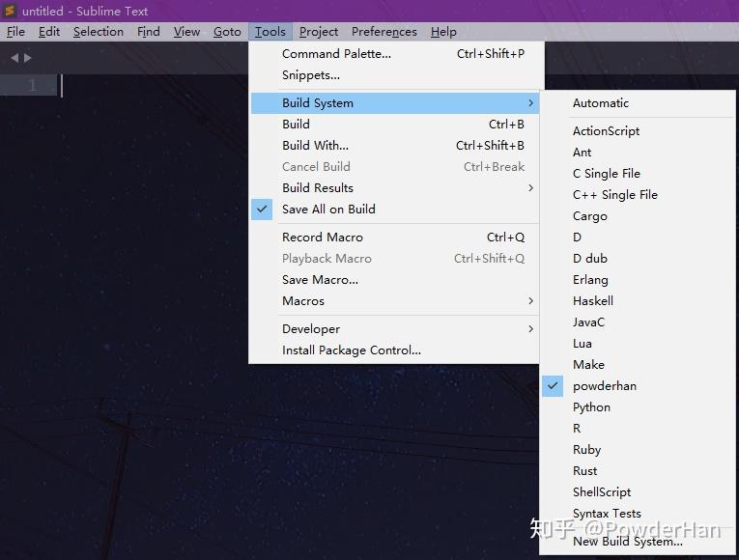Select C Single File build system
Viewport: 739px width, 560px height.
click(x=638, y=174)
